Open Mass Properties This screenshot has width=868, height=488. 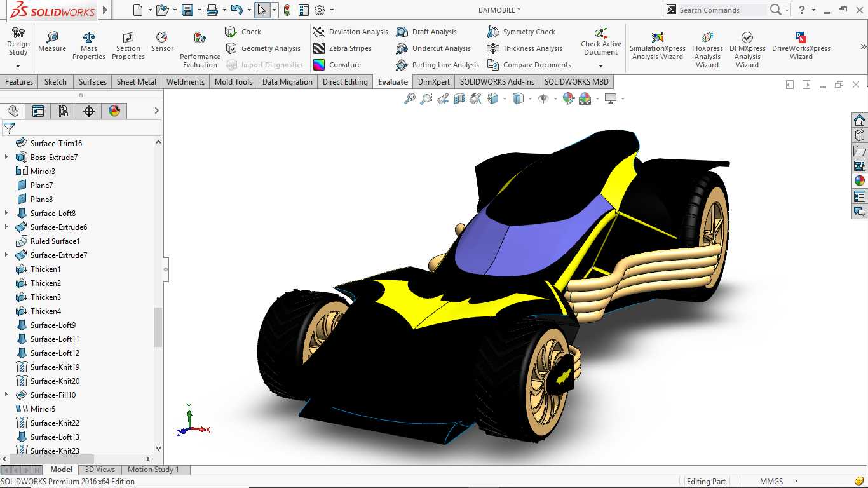89,46
